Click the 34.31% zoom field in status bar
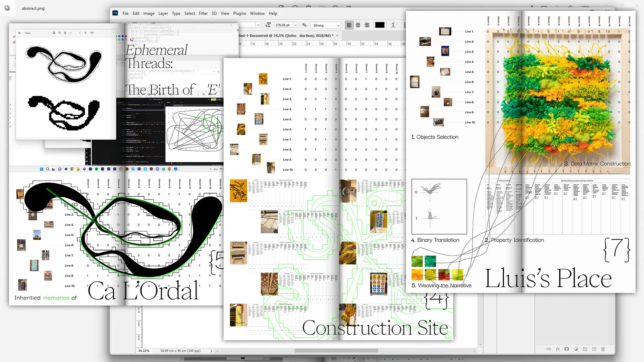 click(144, 350)
